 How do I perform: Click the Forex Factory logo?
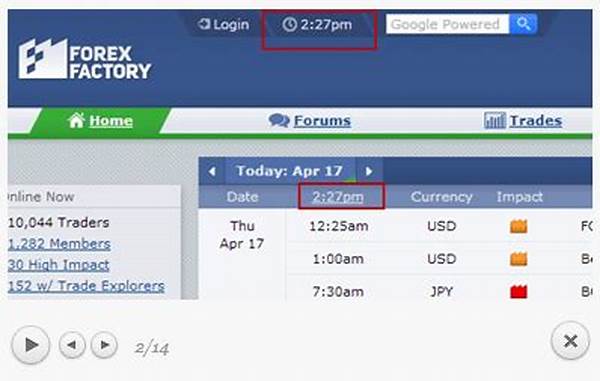(85, 59)
